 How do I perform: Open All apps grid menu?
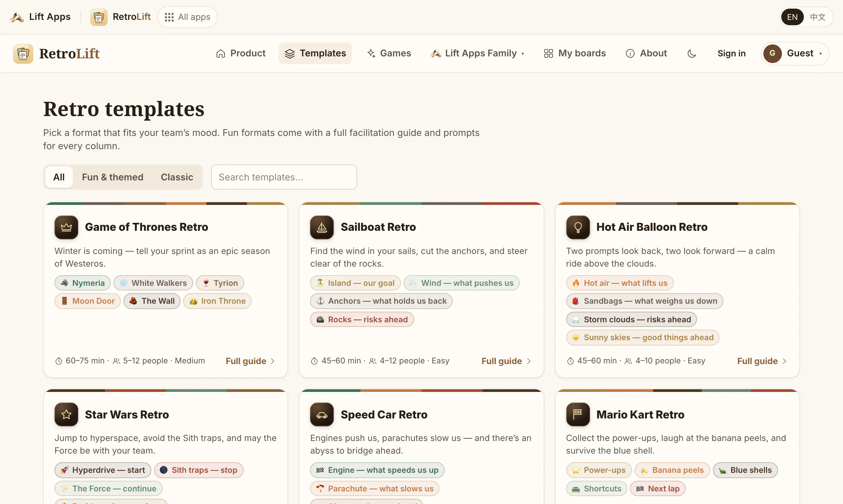point(187,17)
